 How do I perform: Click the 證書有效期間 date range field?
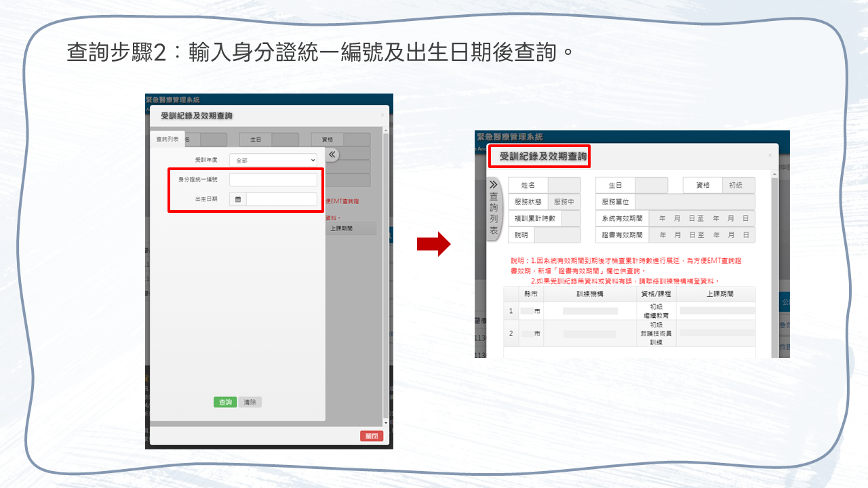pyautogui.click(x=702, y=235)
